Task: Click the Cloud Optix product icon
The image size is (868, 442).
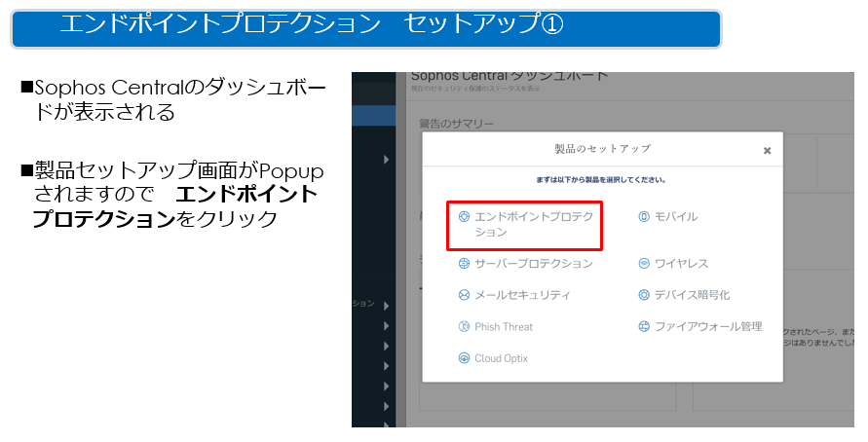Action: [464, 358]
